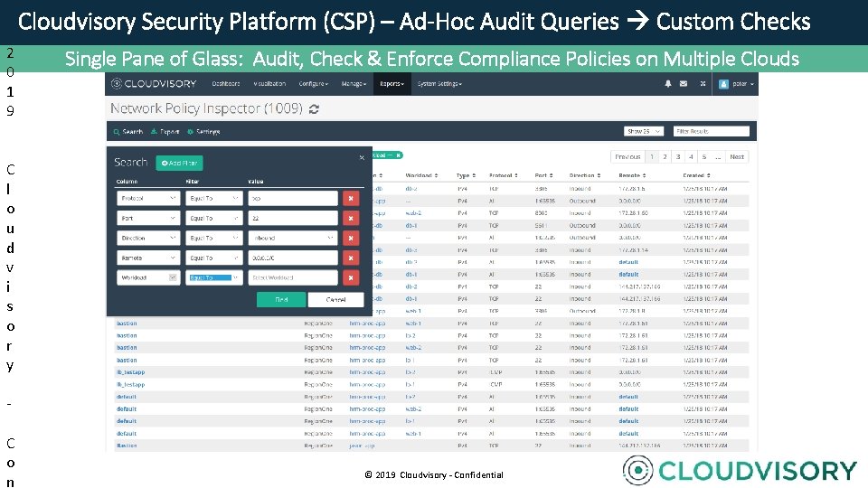Image resolution: width=868 pixels, height=488 pixels.
Task: Click the Cloudvisory logo in navbar
Action: 154,83
